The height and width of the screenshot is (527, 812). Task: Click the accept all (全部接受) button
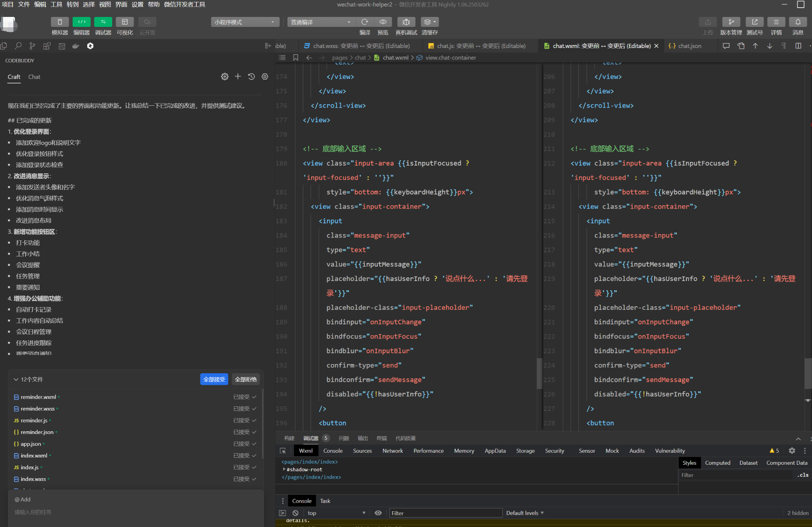coord(214,379)
